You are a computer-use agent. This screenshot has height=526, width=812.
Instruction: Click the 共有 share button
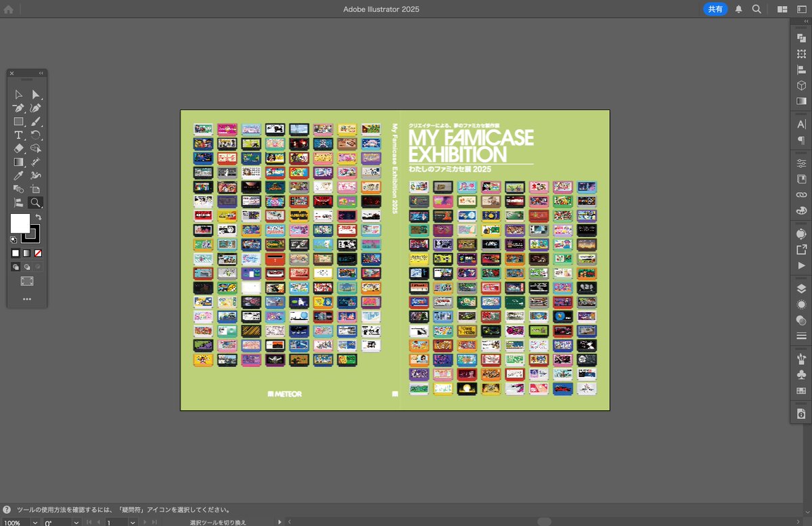click(x=715, y=9)
